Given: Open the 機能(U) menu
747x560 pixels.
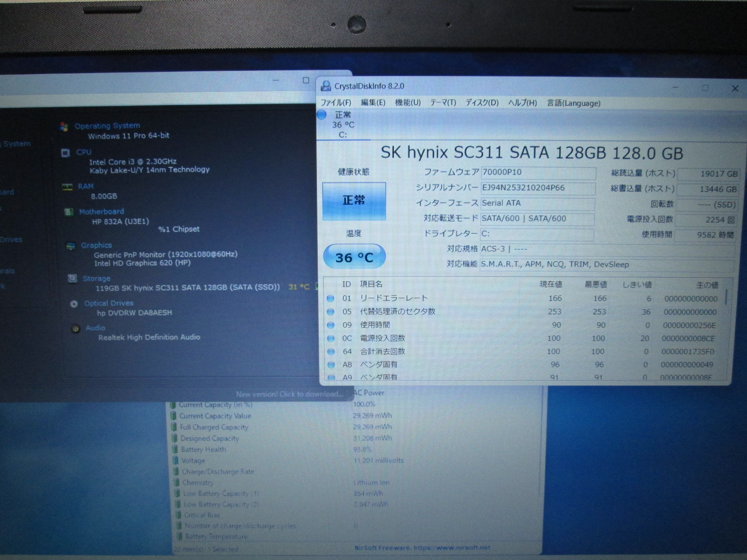Looking at the screenshot, I should [x=408, y=103].
